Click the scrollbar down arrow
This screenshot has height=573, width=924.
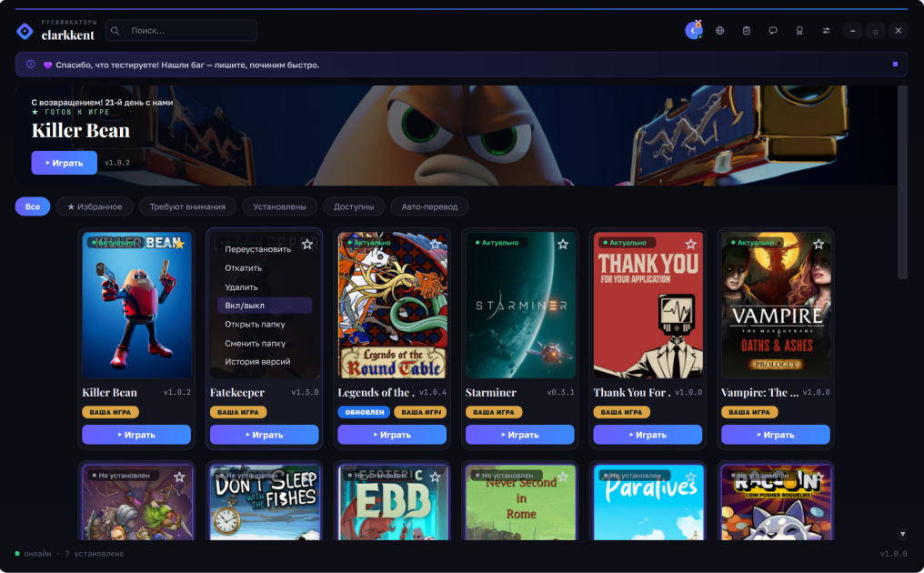(x=902, y=534)
